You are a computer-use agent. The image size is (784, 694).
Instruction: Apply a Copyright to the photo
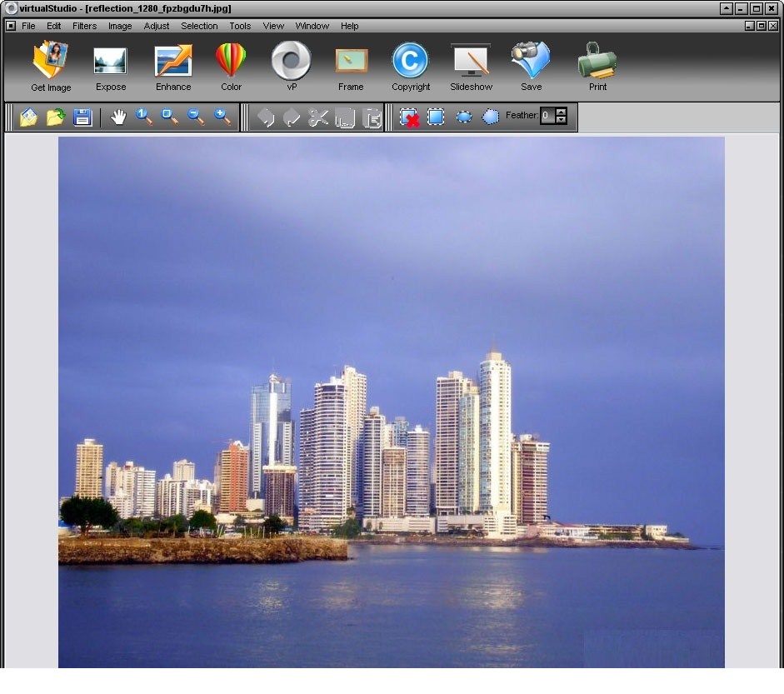tap(410, 67)
